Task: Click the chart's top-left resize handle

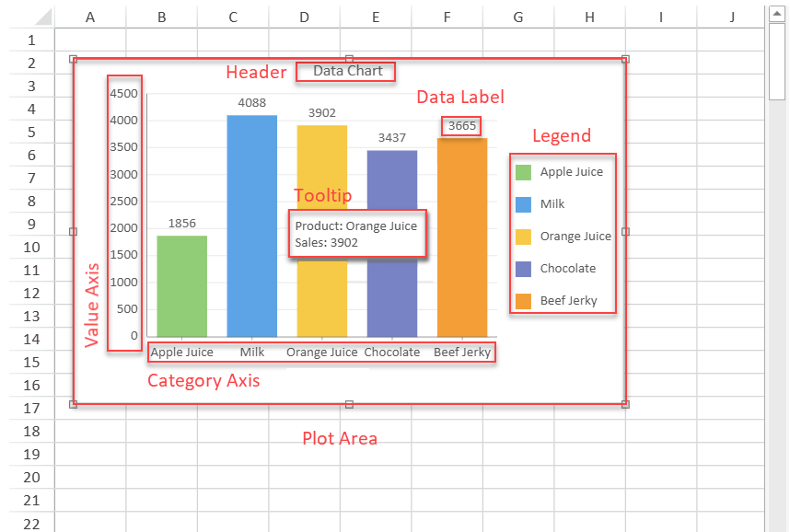Action: (x=73, y=60)
